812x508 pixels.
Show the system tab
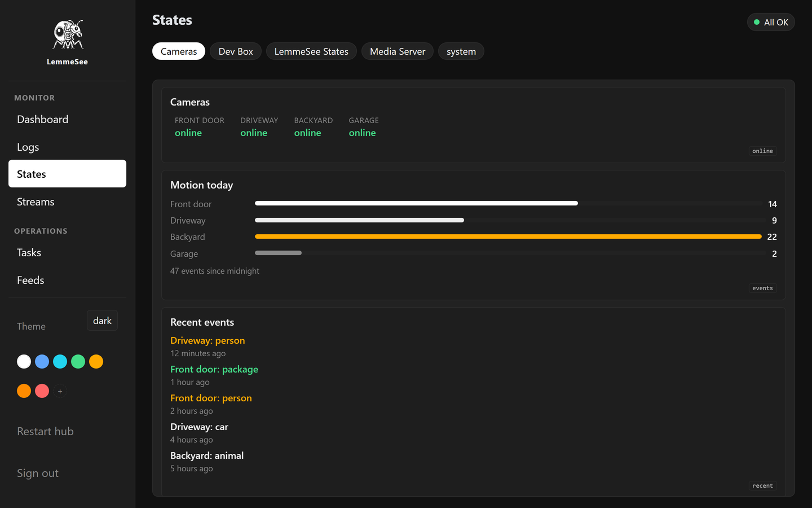click(461, 51)
